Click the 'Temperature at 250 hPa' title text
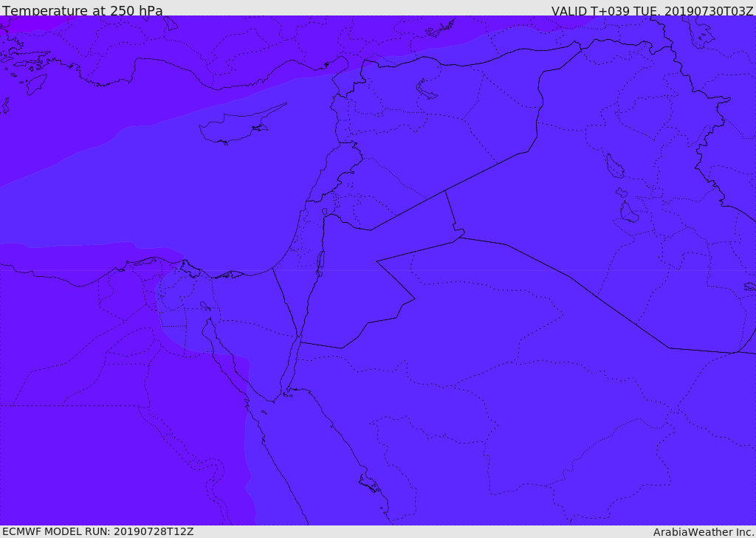The height and width of the screenshot is (538, 756). click(x=83, y=10)
